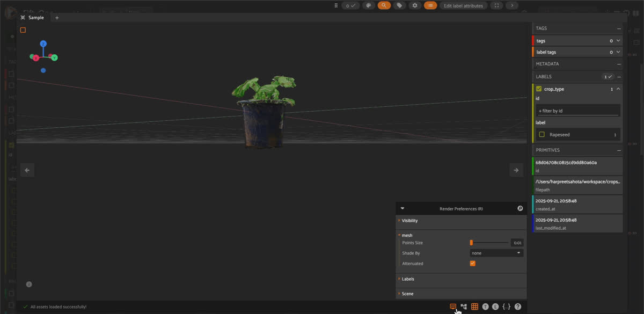Open the JSON curly braces icon
Viewport: 644px width, 314px height.
pyautogui.click(x=506, y=306)
